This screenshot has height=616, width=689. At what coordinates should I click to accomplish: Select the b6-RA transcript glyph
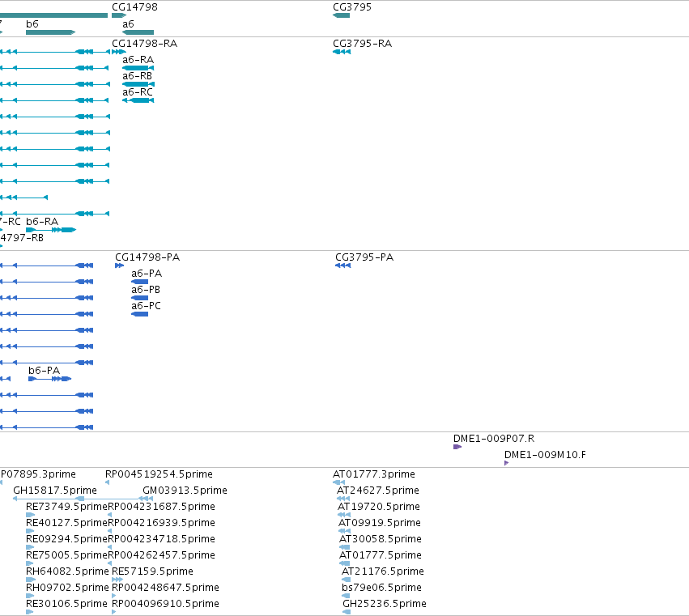(51, 230)
